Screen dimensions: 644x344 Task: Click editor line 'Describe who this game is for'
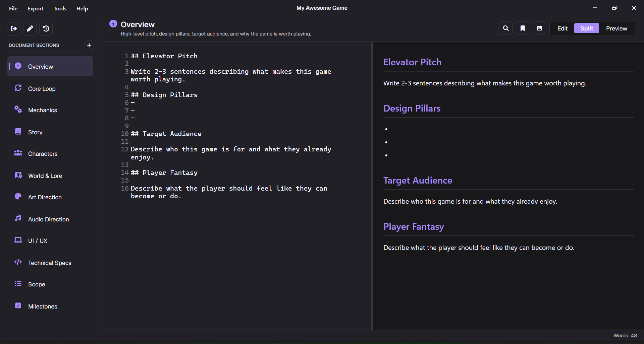tap(231, 153)
